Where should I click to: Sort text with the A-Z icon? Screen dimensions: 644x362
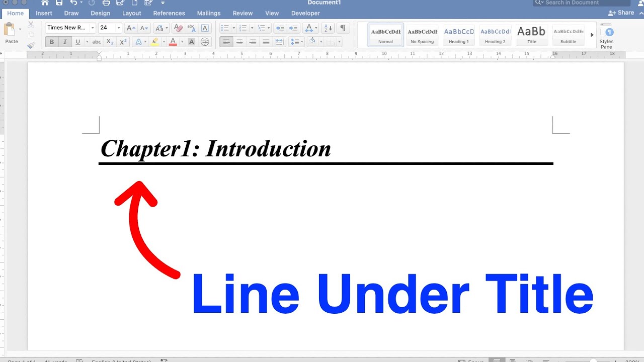pos(329,28)
